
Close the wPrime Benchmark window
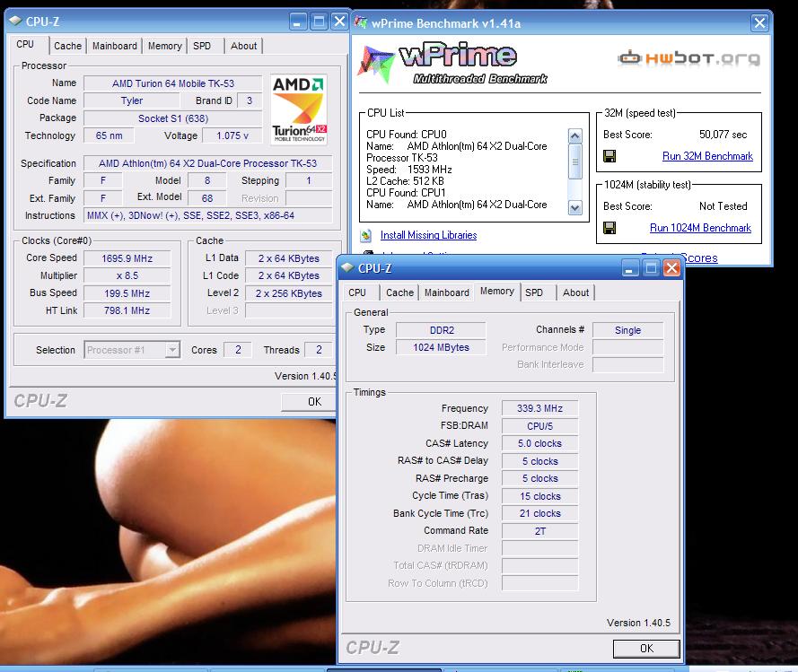point(759,23)
